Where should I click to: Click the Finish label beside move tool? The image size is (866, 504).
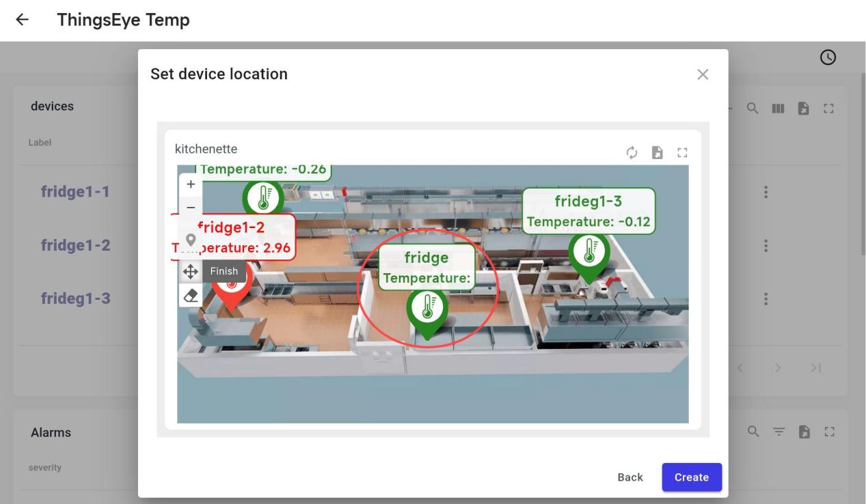[x=224, y=271]
